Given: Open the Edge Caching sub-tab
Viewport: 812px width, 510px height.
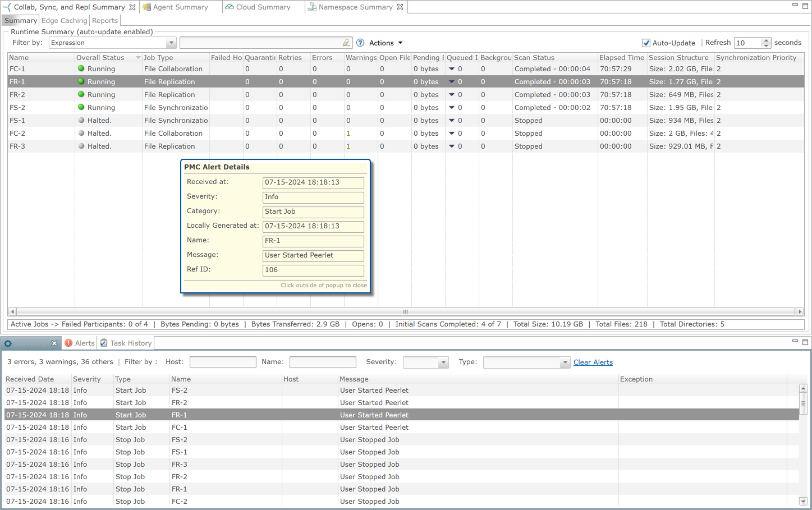Looking at the screenshot, I should [64, 21].
